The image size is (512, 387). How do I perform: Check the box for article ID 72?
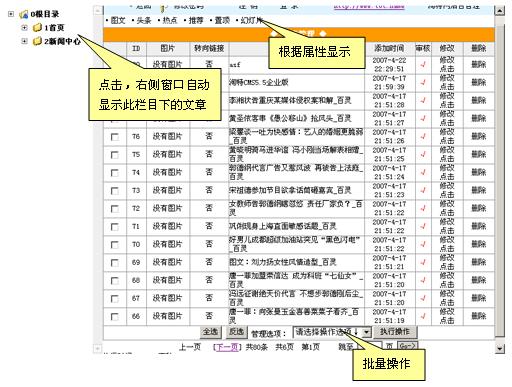point(114,209)
